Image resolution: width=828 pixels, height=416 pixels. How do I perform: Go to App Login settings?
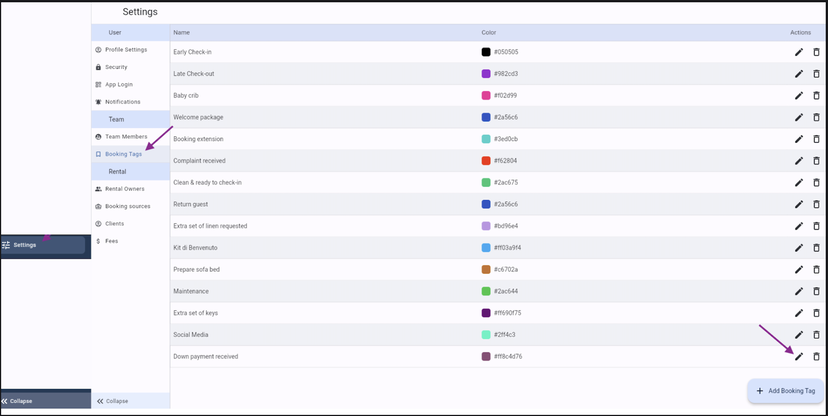(x=130, y=84)
